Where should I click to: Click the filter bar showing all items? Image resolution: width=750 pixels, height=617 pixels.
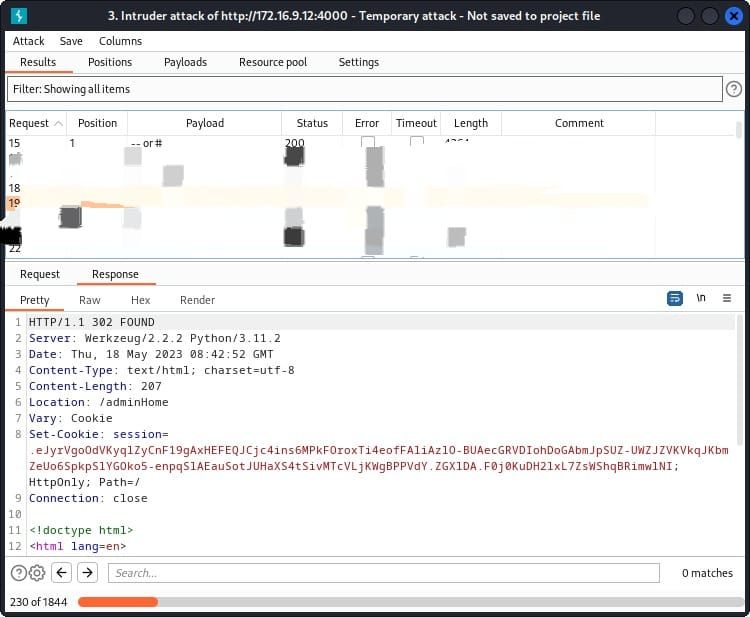coord(364,89)
